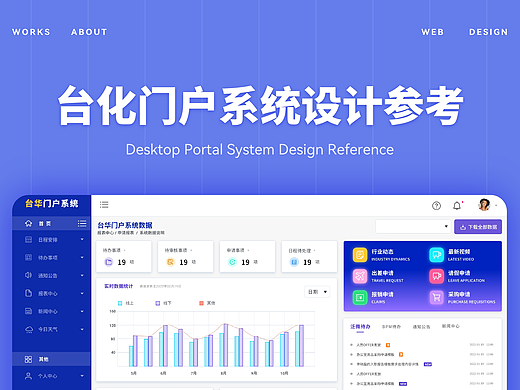
Task: Click the 出差申请 Travel Request label
Action: [387, 276]
